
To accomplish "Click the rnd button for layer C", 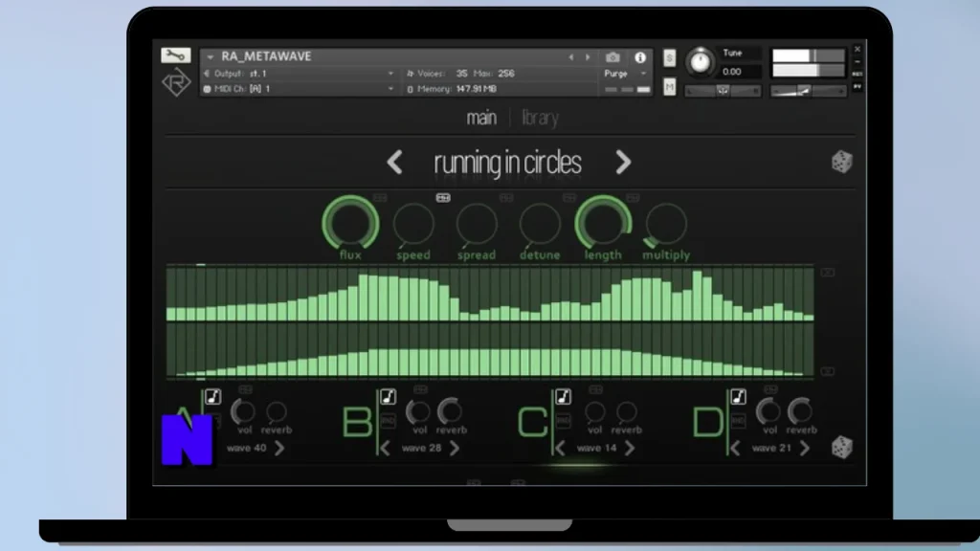I will tap(563, 421).
